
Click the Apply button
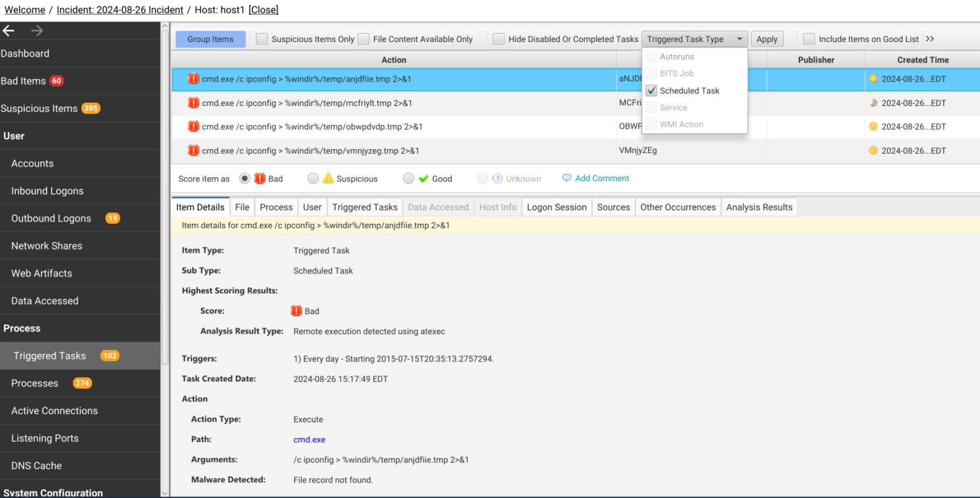point(767,39)
